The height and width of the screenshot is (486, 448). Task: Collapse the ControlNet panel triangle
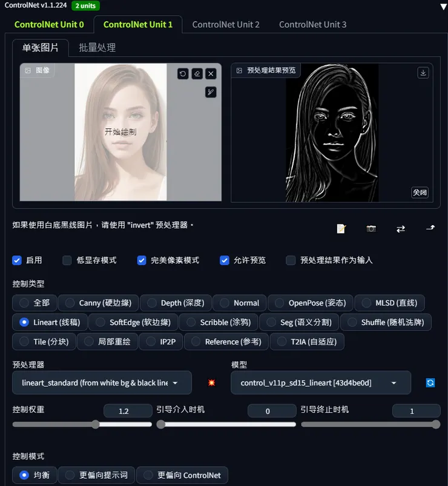443,7
